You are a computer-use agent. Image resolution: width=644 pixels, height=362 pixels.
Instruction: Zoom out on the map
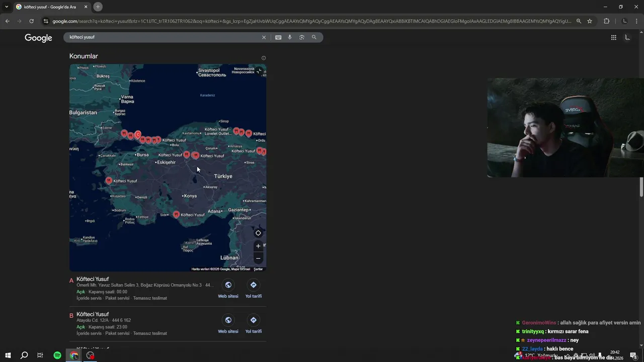coord(258,258)
